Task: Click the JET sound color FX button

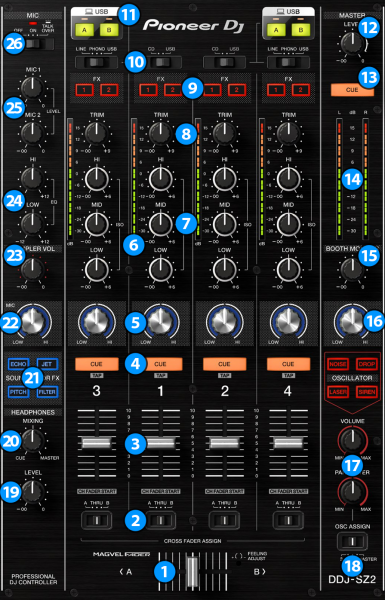Action: (x=47, y=364)
